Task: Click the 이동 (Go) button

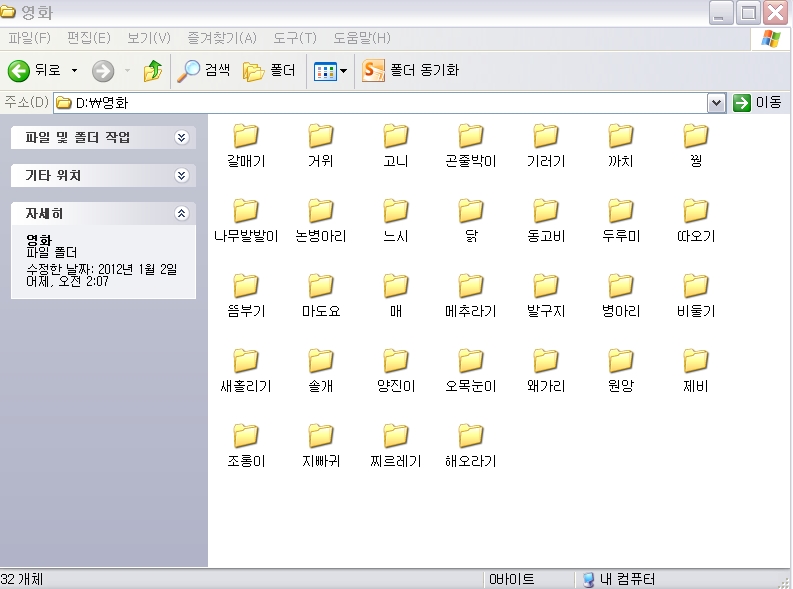Action: coord(757,102)
